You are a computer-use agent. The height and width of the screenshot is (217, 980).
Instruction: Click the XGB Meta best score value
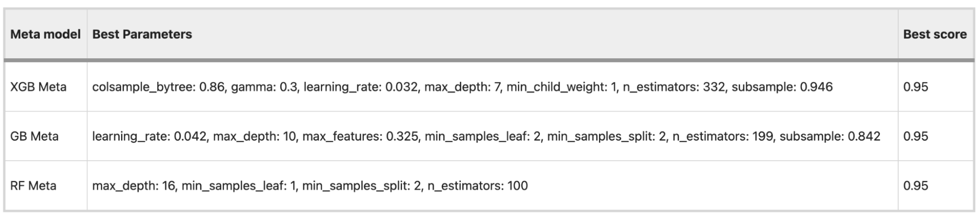click(916, 87)
